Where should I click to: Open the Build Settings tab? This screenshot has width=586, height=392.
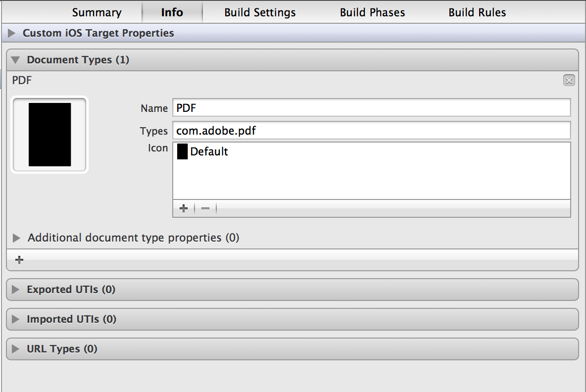[260, 12]
